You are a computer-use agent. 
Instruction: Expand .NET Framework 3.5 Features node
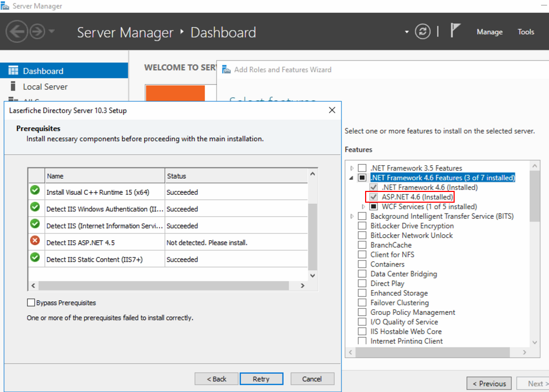352,168
